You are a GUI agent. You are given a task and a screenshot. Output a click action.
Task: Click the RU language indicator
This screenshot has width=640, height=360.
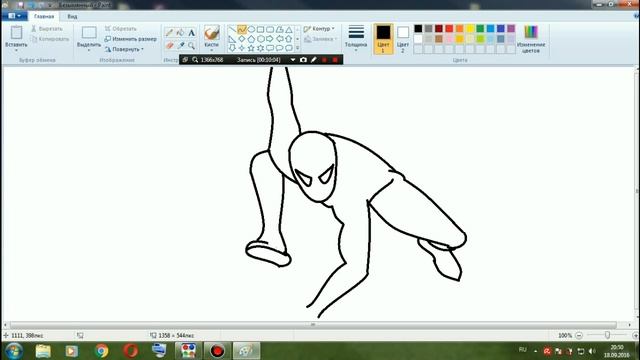(x=522, y=350)
